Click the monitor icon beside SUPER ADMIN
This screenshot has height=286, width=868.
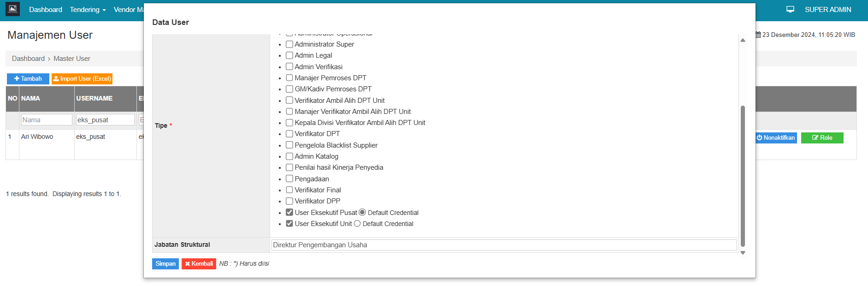pos(790,9)
